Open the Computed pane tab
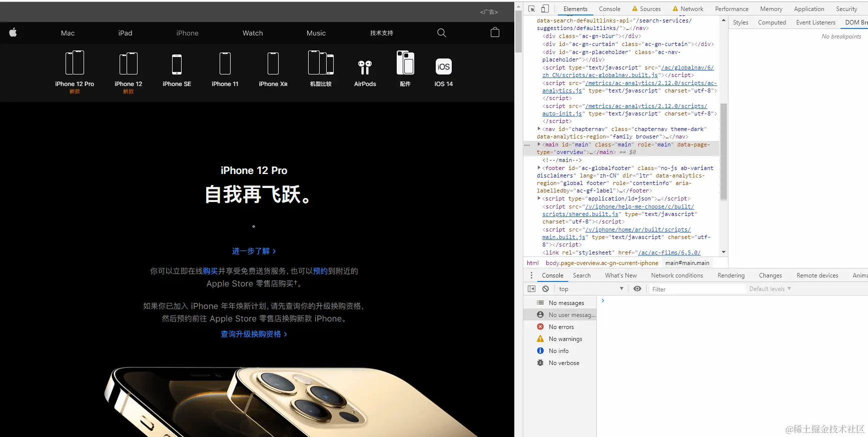The width and height of the screenshot is (868, 437). [772, 22]
